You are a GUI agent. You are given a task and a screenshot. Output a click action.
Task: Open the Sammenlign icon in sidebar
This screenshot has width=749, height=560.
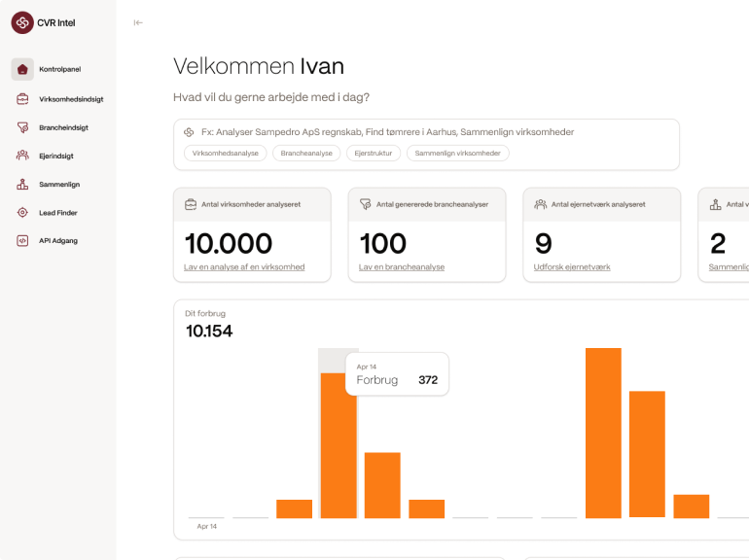[22, 184]
